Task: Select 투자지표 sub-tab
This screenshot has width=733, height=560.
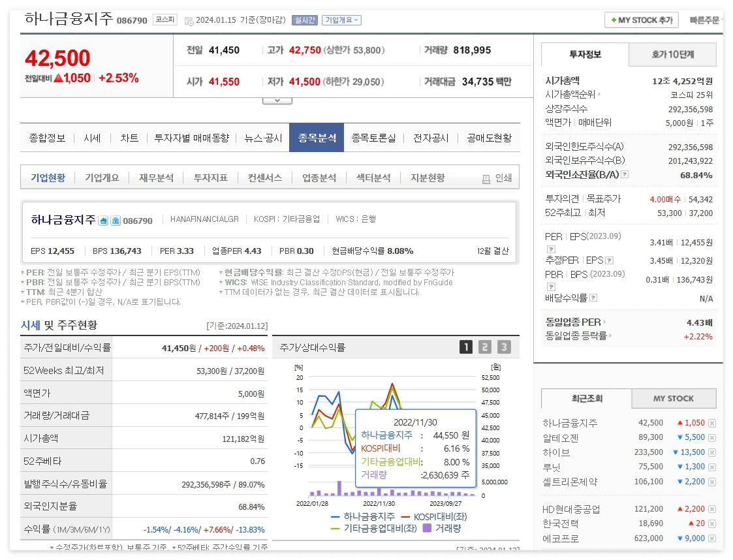Action: (x=210, y=178)
